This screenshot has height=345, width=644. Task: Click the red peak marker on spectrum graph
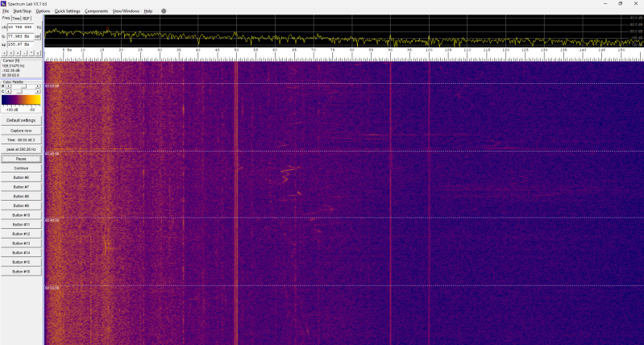(x=108, y=28)
